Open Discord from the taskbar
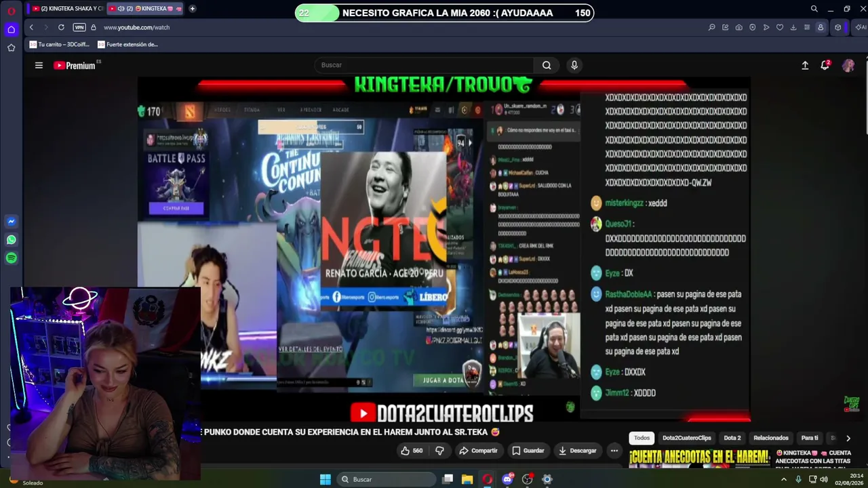 507,479
